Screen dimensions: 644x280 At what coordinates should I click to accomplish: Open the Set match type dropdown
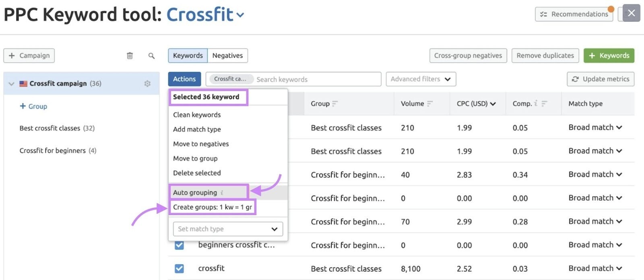(228, 229)
